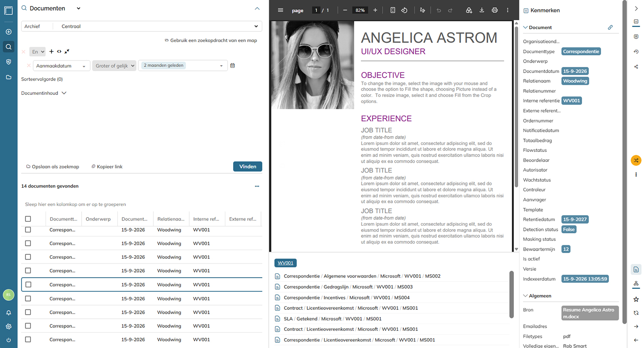Open the PDF fit-to-page icon
Image resolution: width=644 pixels, height=348 pixels.
click(392, 10)
